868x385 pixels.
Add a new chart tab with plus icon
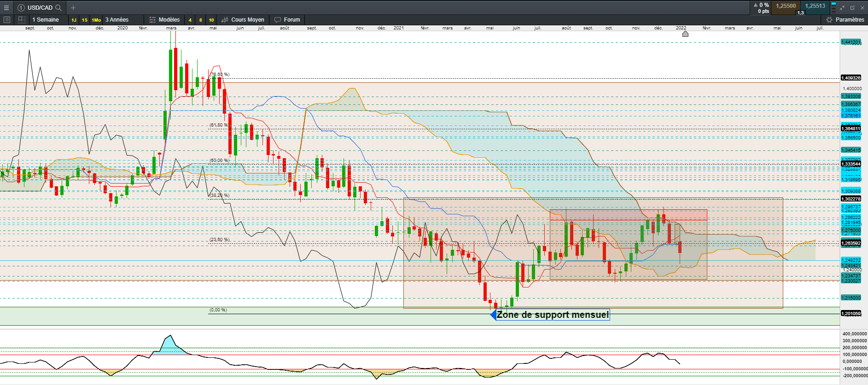[73, 8]
